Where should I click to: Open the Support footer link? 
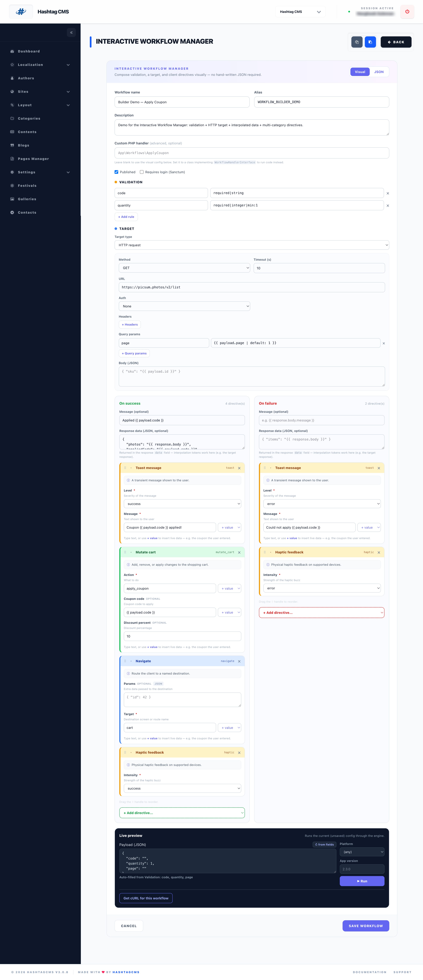click(402, 972)
